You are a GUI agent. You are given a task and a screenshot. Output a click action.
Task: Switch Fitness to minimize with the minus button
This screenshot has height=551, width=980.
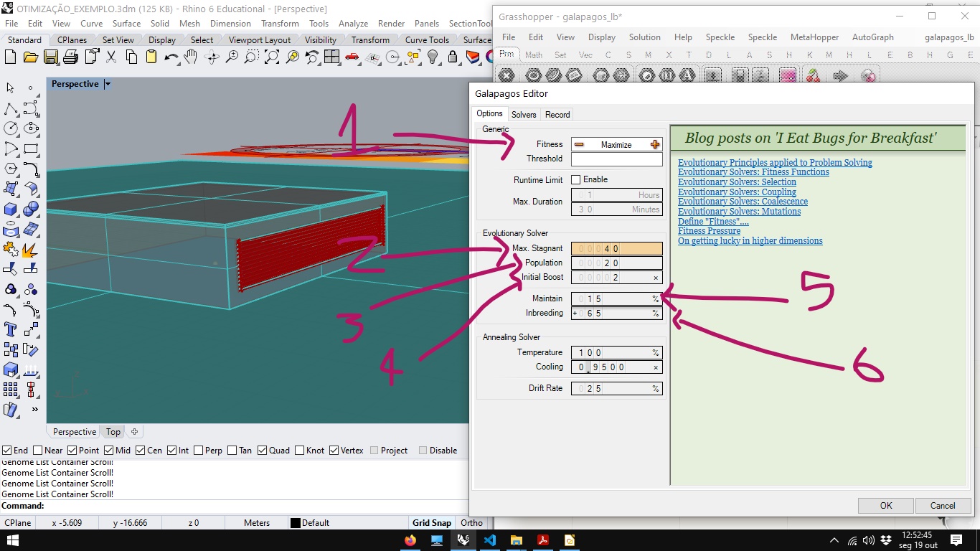[579, 144]
